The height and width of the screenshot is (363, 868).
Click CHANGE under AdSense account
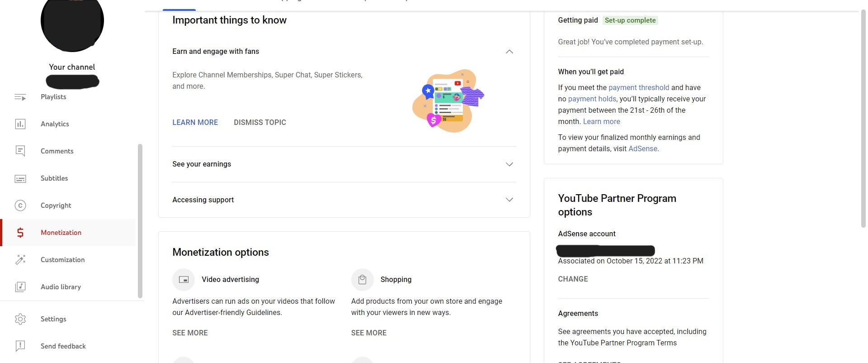click(573, 279)
